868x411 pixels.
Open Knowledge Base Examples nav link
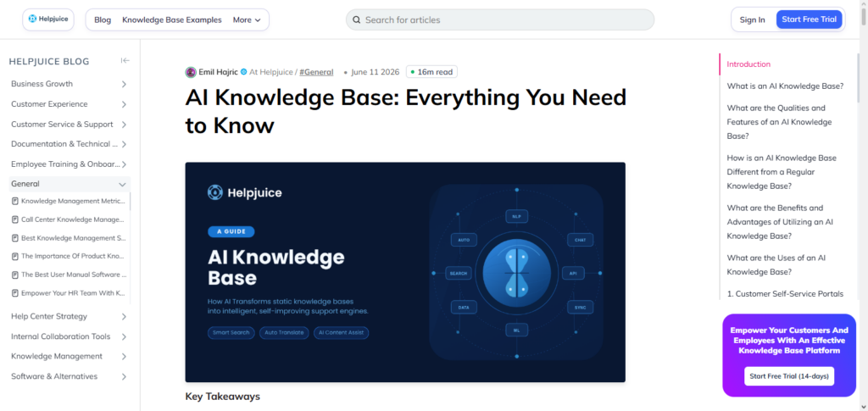tap(172, 19)
